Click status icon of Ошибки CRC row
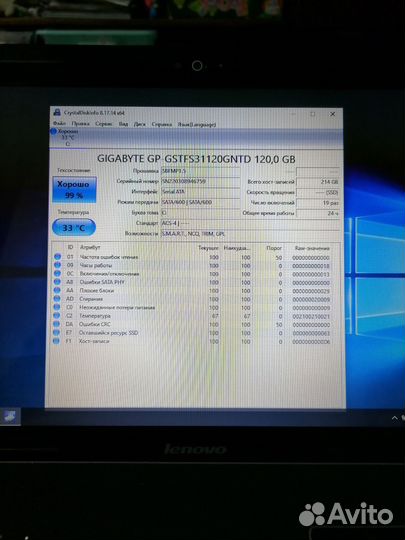The image size is (405, 540). pyautogui.click(x=56, y=324)
